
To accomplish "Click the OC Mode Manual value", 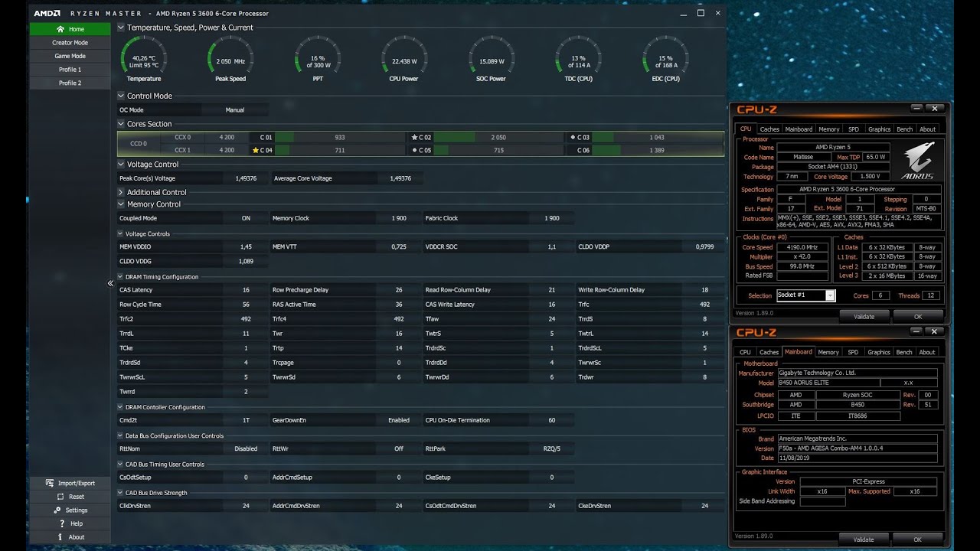I will [235, 110].
